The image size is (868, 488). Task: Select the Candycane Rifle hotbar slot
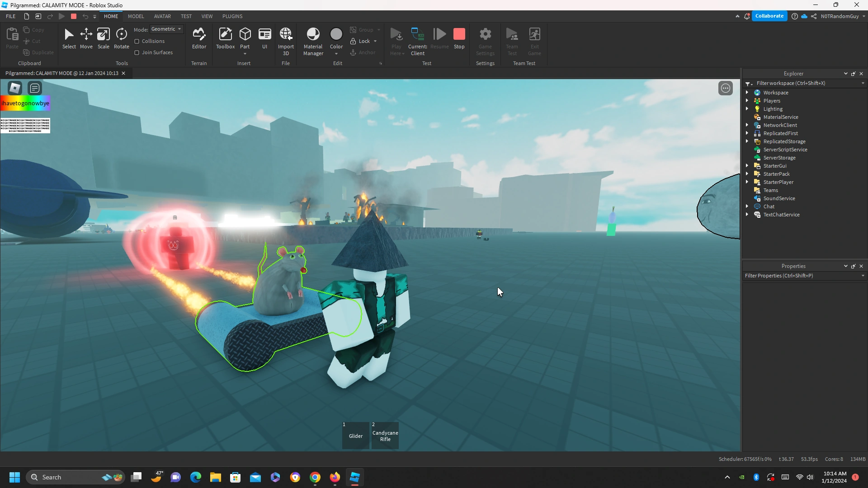(385, 436)
